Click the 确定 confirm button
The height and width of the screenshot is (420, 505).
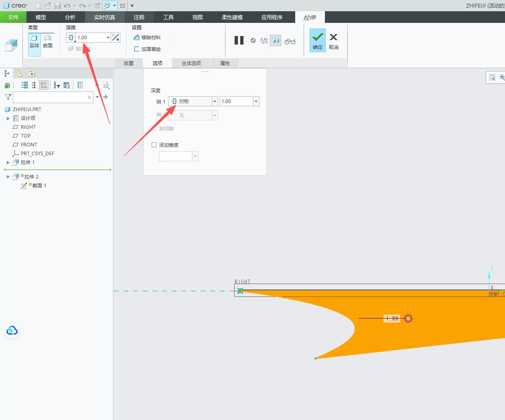[318, 40]
